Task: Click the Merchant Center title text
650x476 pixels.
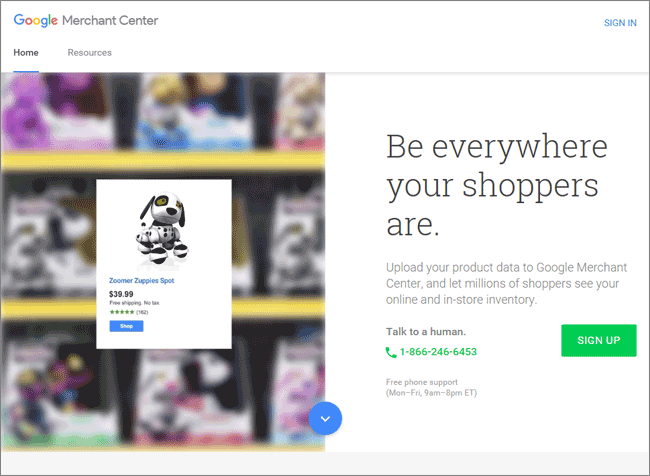Action: pos(110,20)
